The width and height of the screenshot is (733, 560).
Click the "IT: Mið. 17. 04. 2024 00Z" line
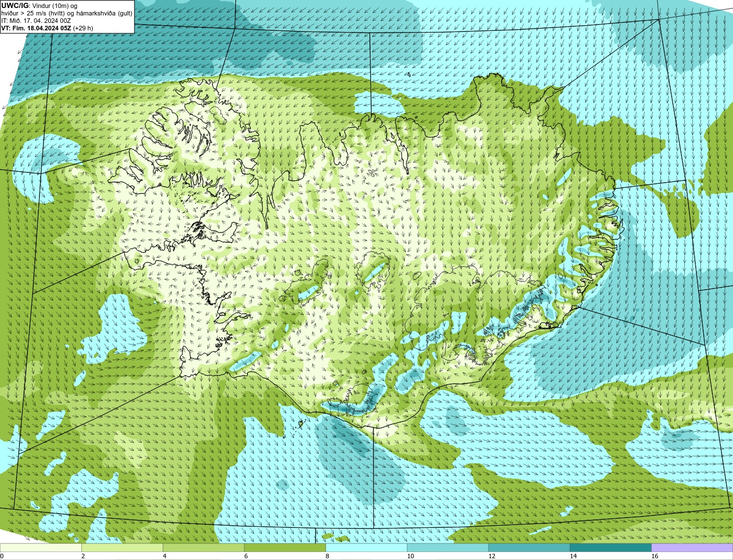36,21
